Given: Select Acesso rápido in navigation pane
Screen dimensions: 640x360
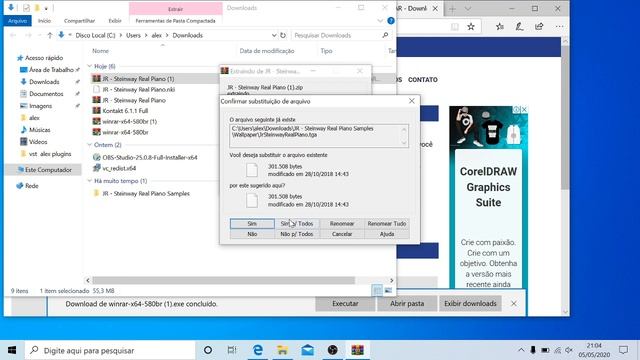Looking at the screenshot, I should [44, 58].
